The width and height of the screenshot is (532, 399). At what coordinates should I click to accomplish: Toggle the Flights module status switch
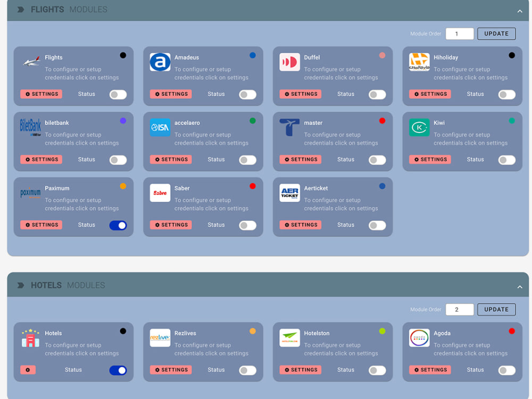(118, 94)
